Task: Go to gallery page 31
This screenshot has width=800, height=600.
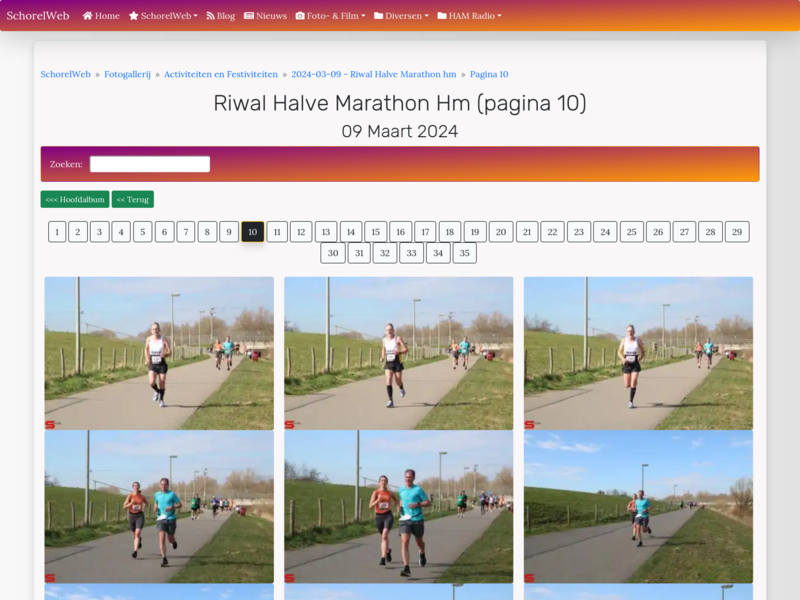Action: (359, 253)
